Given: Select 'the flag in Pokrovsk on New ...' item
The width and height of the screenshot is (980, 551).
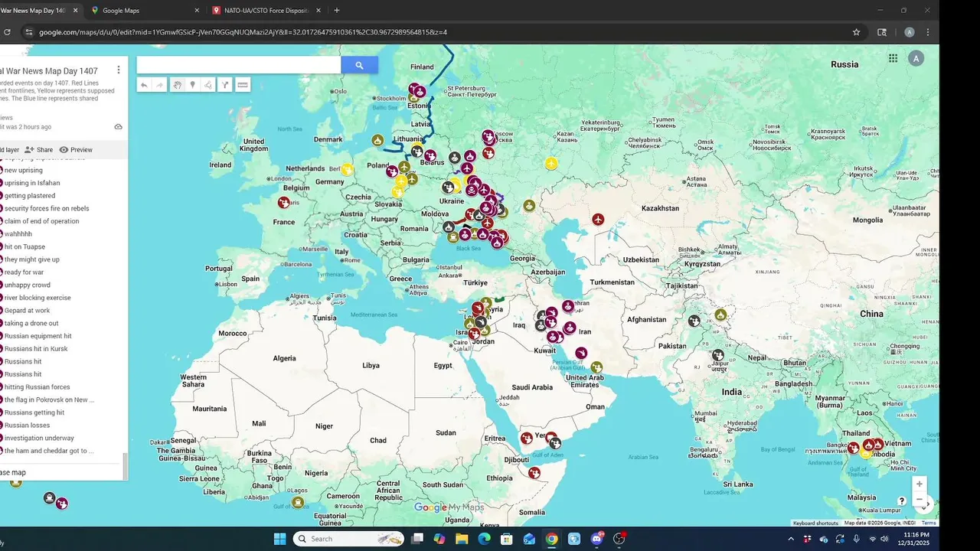Looking at the screenshot, I should 49,399.
